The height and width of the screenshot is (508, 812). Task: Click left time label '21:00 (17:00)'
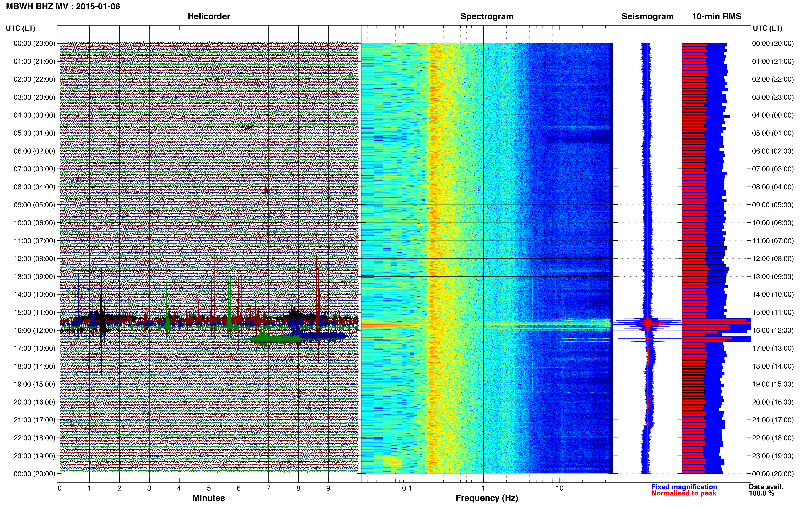click(x=34, y=420)
